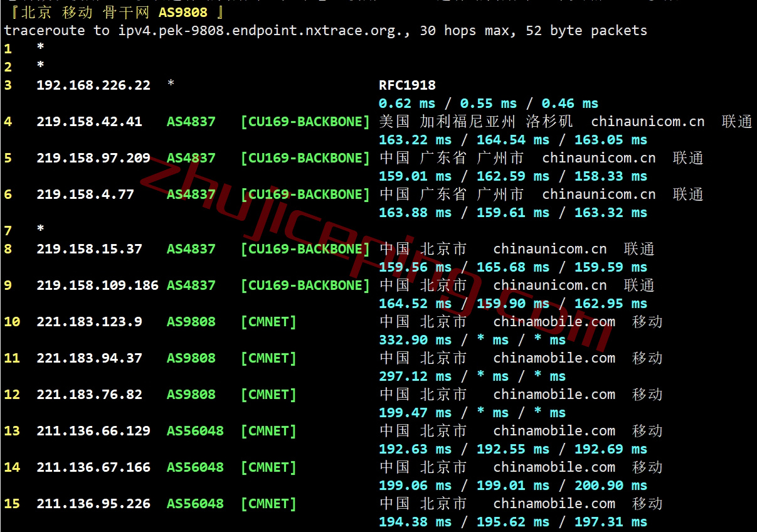Select latency value 163.22 ms

(415, 140)
